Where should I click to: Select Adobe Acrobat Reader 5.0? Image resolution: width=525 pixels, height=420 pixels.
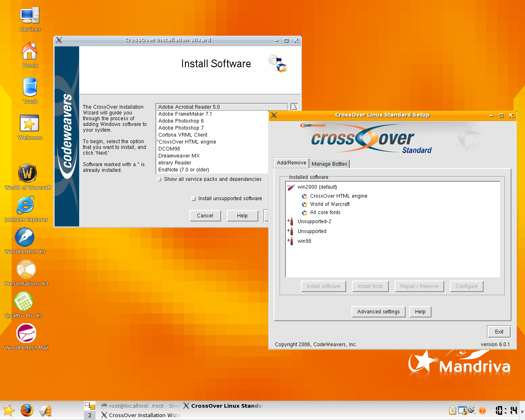click(221, 107)
